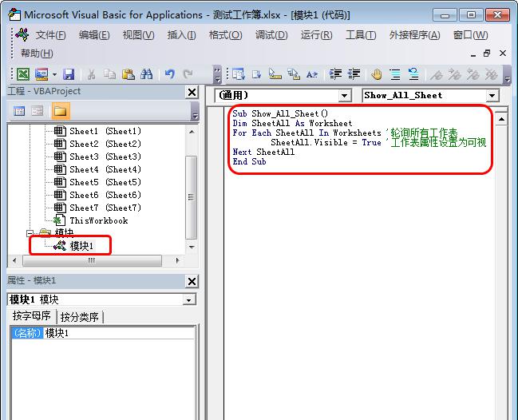518x420 pixels.
Task: Close the 属性 - 模块1 pane
Action: [192, 282]
